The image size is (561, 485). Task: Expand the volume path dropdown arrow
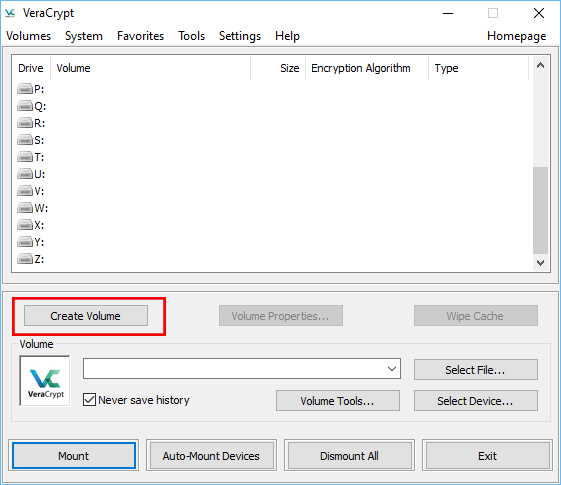click(x=392, y=369)
